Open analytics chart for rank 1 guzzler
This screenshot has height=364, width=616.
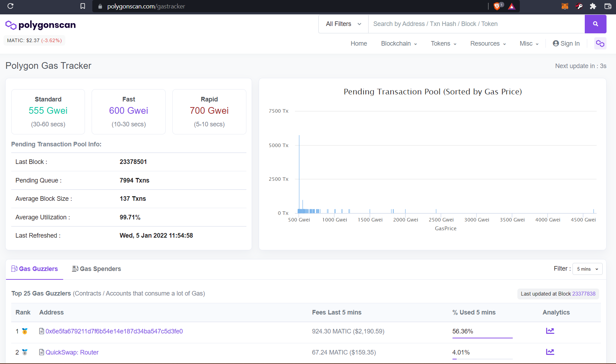(x=550, y=331)
